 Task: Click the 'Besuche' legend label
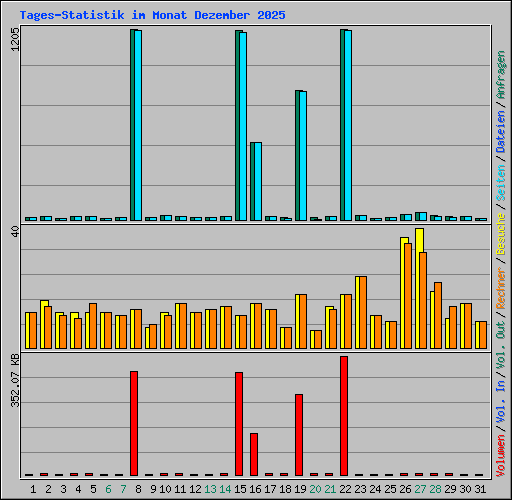[x=501, y=234]
